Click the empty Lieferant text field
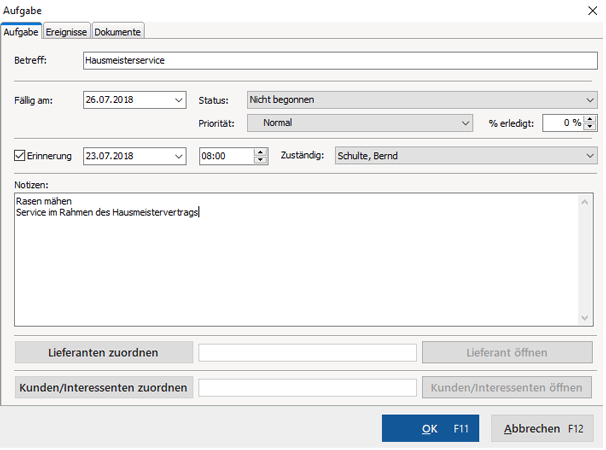 pos(308,353)
